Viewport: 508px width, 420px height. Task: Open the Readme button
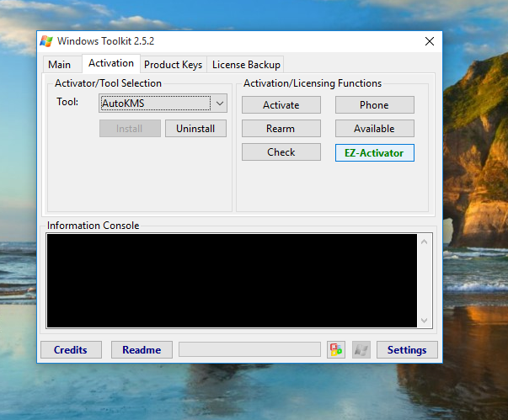[142, 350]
